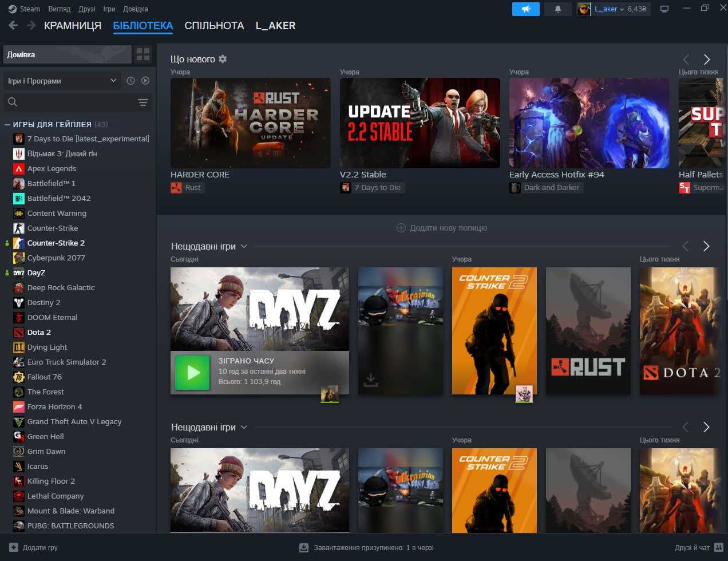Select Відьмак 3: Дикий гін
The width and height of the screenshot is (728, 561).
coord(62,153)
